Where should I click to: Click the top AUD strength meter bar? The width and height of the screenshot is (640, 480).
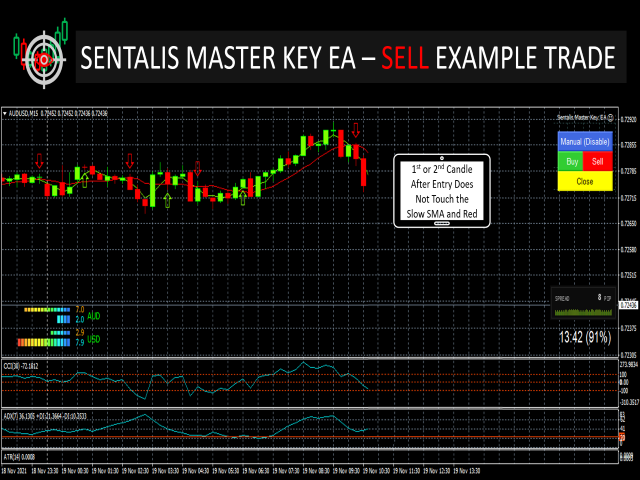pos(47,310)
